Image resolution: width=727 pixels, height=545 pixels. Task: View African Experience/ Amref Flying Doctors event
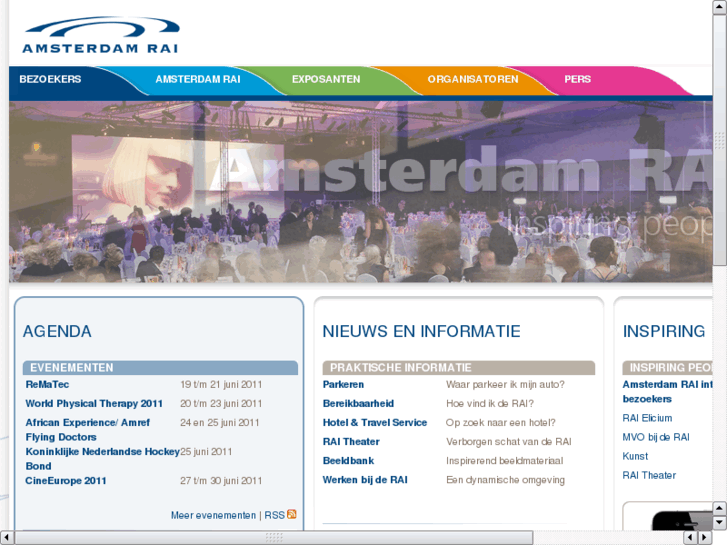pyautogui.click(x=88, y=430)
